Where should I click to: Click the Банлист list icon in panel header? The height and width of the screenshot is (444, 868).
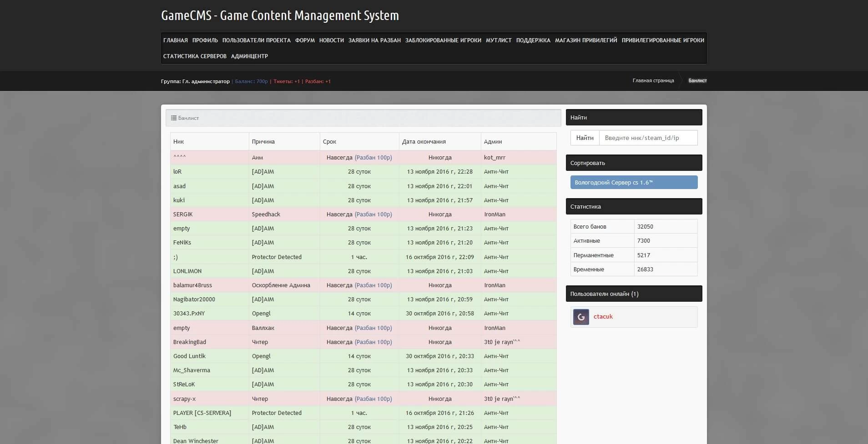coord(173,118)
